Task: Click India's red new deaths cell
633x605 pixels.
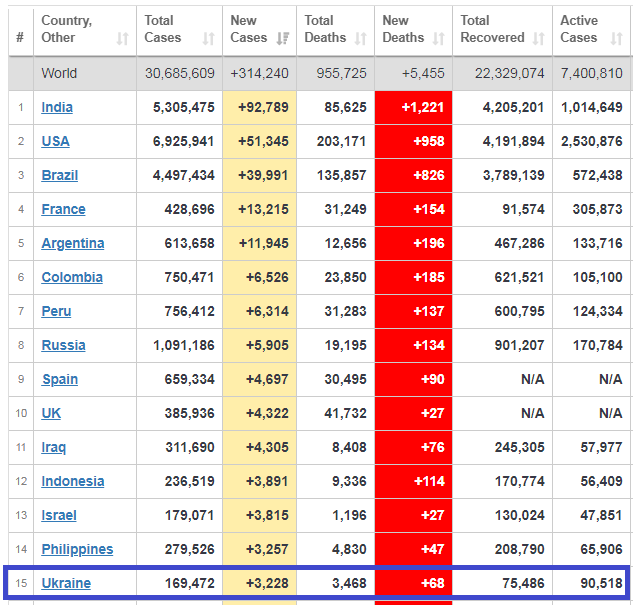Action: pyautogui.click(x=413, y=108)
